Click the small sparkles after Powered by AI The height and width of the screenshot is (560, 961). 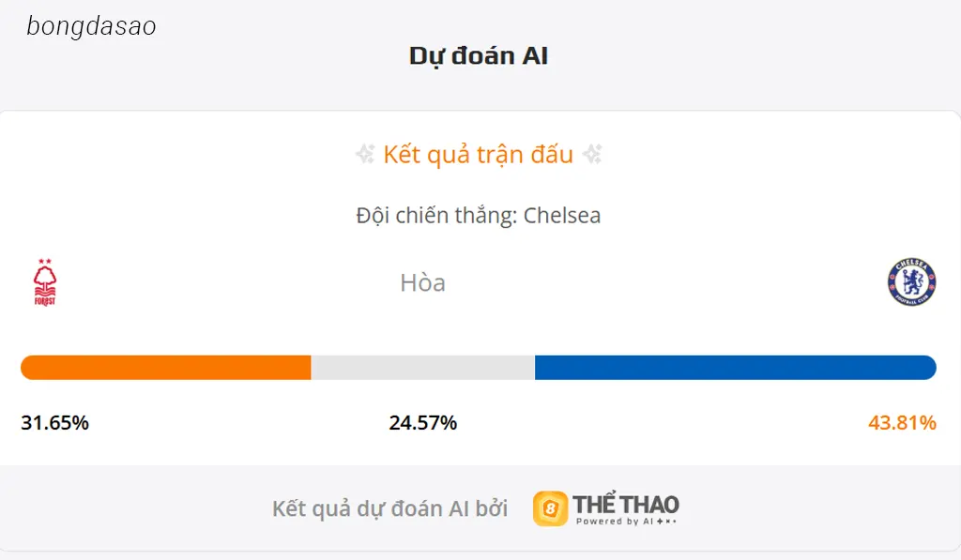pyautogui.click(x=667, y=522)
